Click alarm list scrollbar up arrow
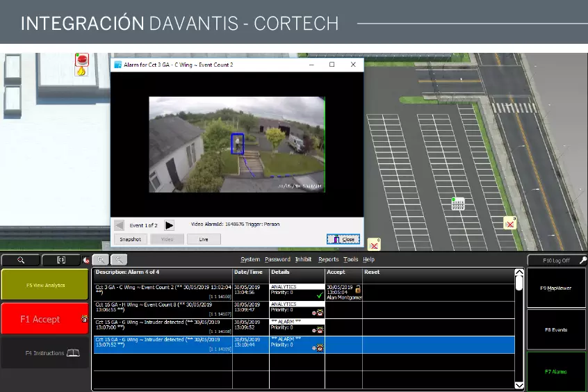The width and height of the screenshot is (588, 392). 519,272
